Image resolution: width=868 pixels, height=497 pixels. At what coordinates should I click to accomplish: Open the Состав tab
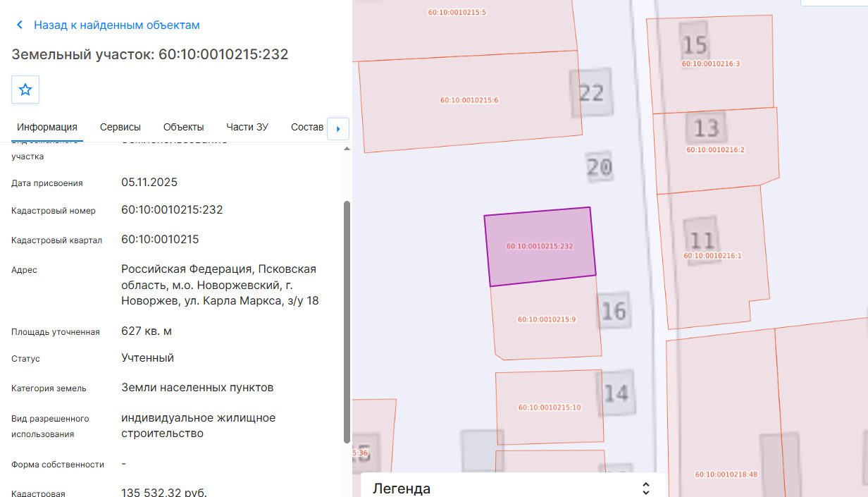pos(307,127)
